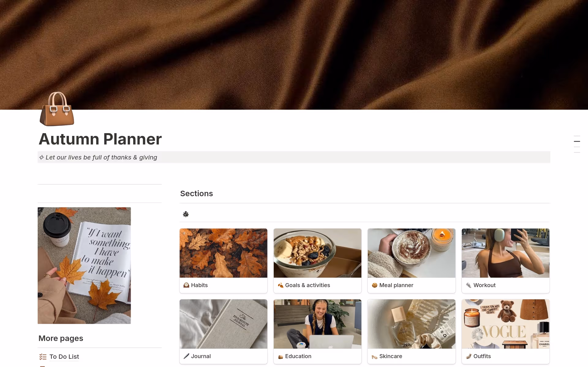
Task: Click the Sections heading
Action: coord(196,193)
